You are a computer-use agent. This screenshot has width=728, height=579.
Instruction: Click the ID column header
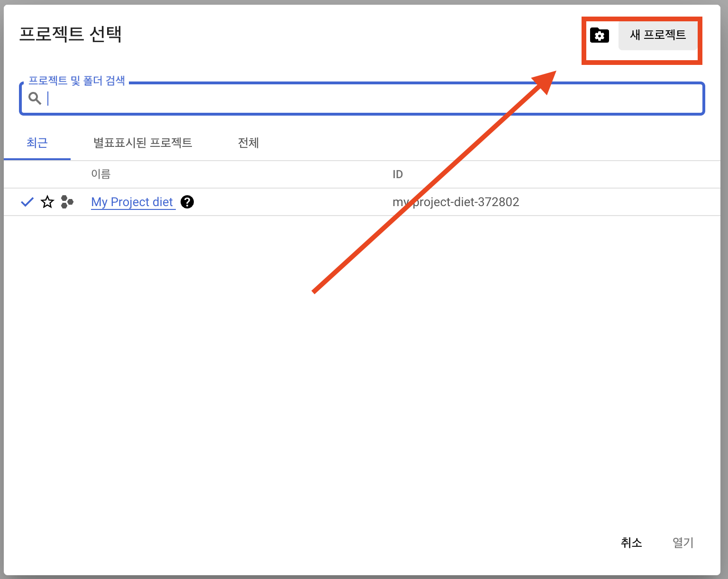tap(397, 174)
